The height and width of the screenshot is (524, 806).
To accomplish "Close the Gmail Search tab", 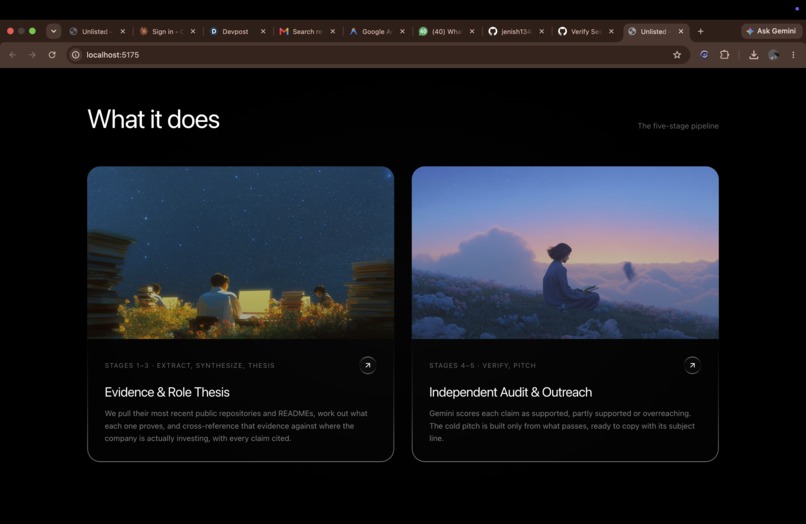I will [333, 31].
